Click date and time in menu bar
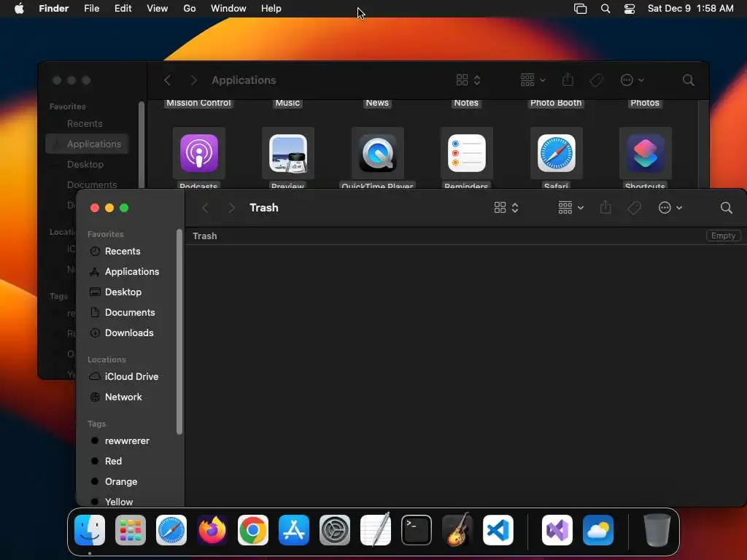The height and width of the screenshot is (560, 747). coord(690,9)
